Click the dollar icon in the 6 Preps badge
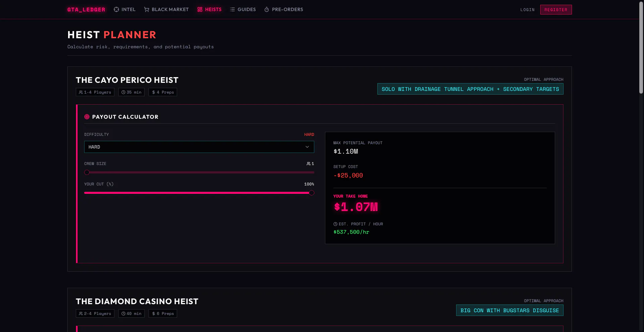 [x=154, y=314]
